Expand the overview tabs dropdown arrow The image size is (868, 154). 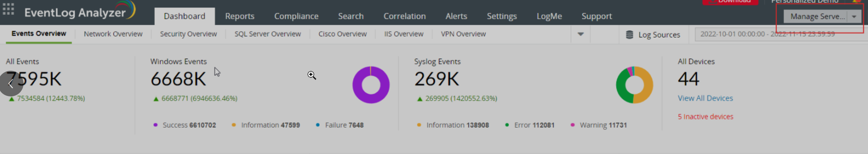tap(580, 34)
